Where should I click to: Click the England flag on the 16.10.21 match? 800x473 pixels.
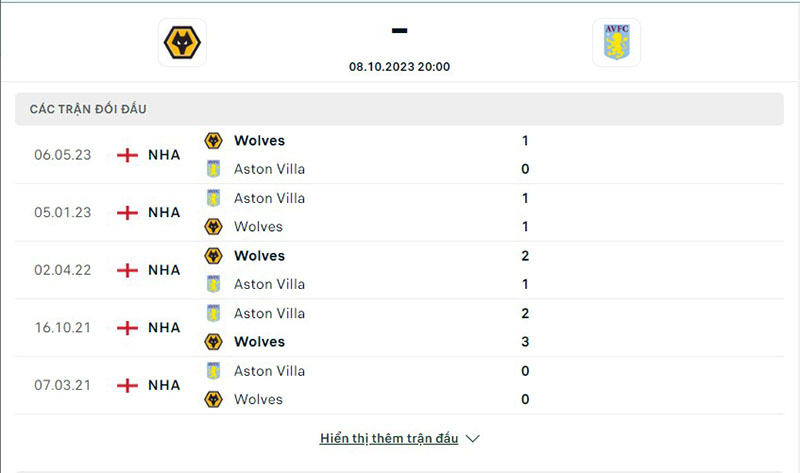pos(127,327)
